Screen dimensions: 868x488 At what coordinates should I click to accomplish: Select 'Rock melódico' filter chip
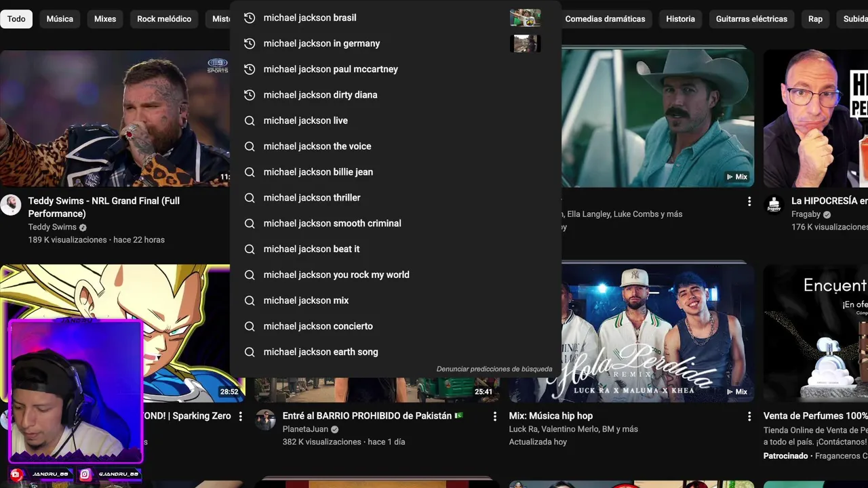(164, 19)
